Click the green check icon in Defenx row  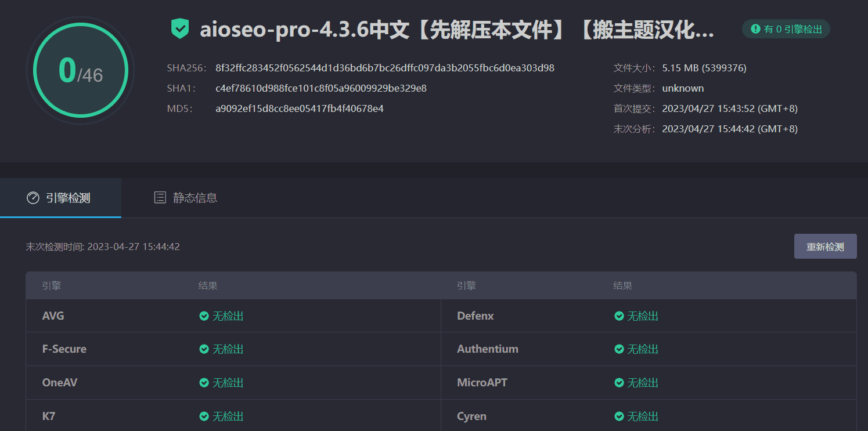pyautogui.click(x=619, y=316)
